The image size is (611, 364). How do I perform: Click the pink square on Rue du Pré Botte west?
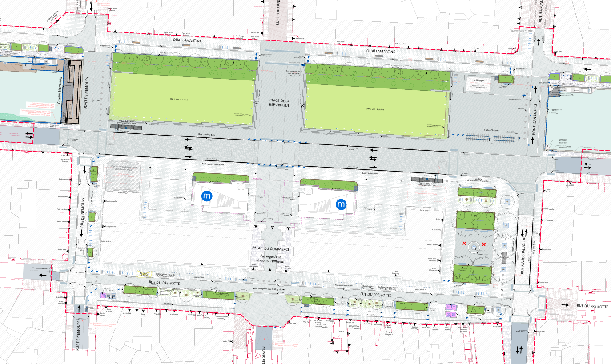point(104,295)
